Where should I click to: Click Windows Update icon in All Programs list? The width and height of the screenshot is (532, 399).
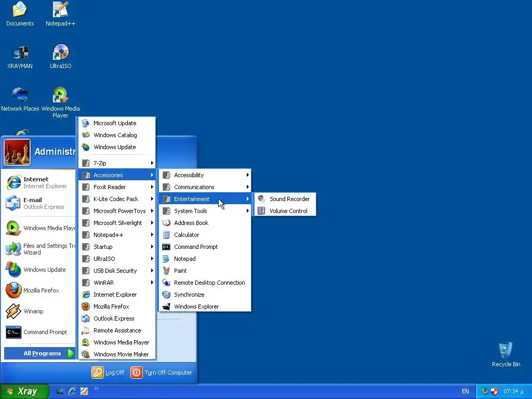click(x=86, y=147)
